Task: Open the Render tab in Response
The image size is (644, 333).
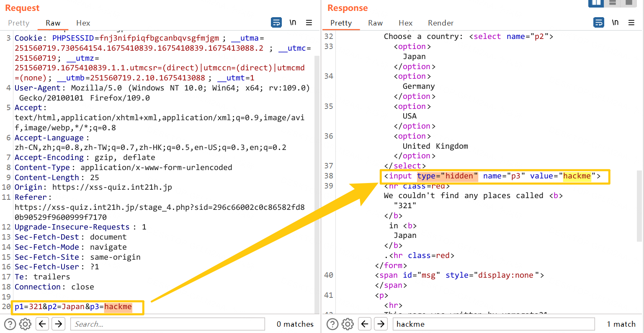Action: [x=440, y=23]
